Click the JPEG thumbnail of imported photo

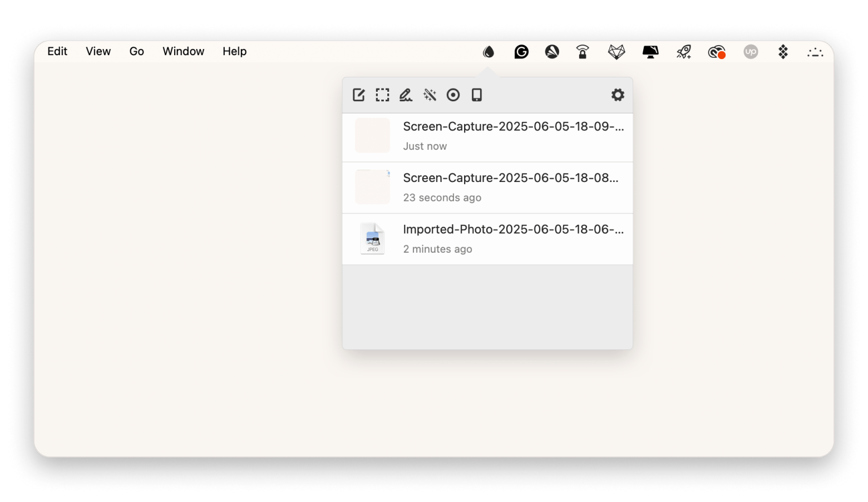pyautogui.click(x=373, y=239)
